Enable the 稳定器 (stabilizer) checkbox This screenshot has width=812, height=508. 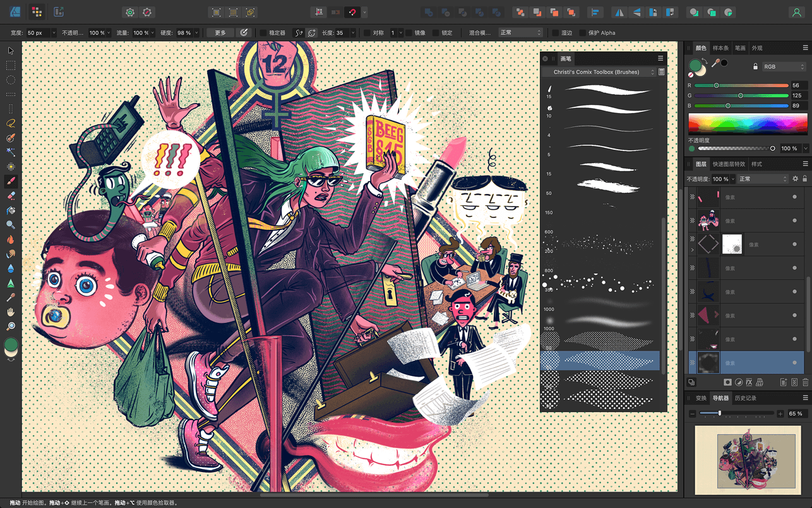point(263,33)
